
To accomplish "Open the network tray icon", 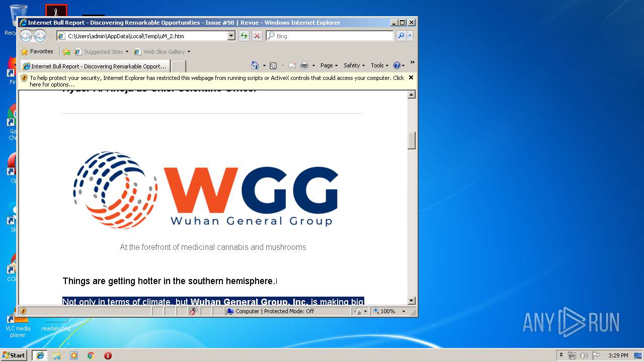I will [572, 355].
